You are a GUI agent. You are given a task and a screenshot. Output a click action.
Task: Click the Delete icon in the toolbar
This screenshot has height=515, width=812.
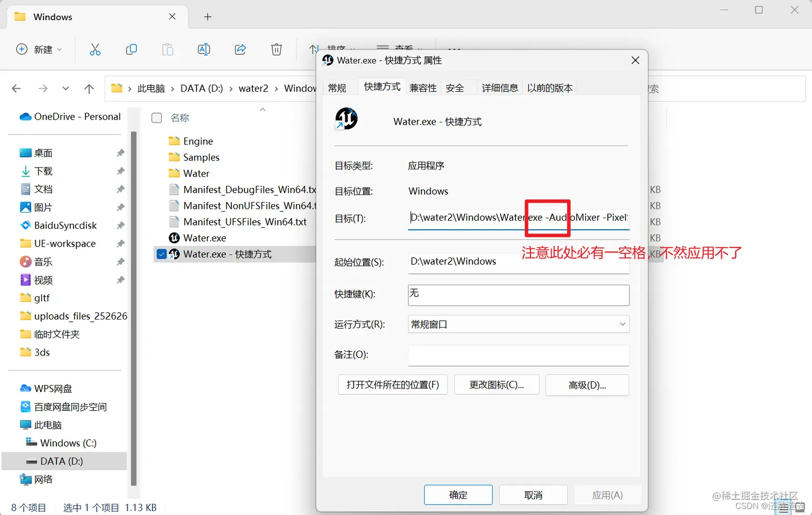pyautogui.click(x=276, y=49)
